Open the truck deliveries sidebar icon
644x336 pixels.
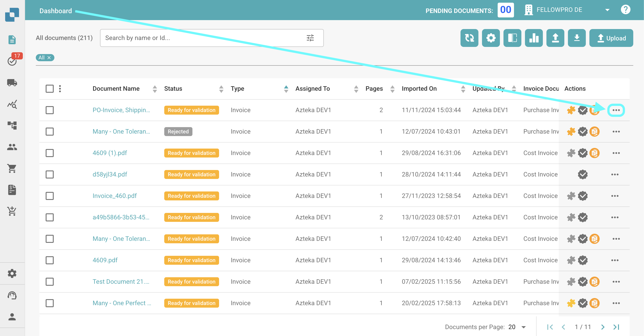coord(12,83)
